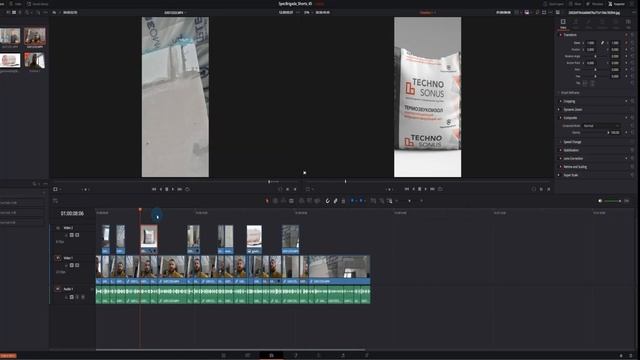The width and height of the screenshot is (640, 360).
Task: Jump to first frame in timeline viewer
Action: 407,189
